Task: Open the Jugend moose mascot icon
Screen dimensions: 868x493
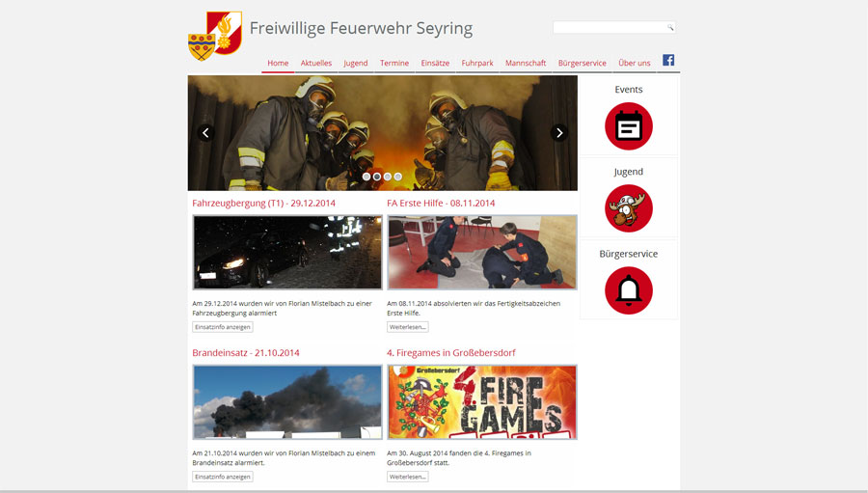Action: 628,208
